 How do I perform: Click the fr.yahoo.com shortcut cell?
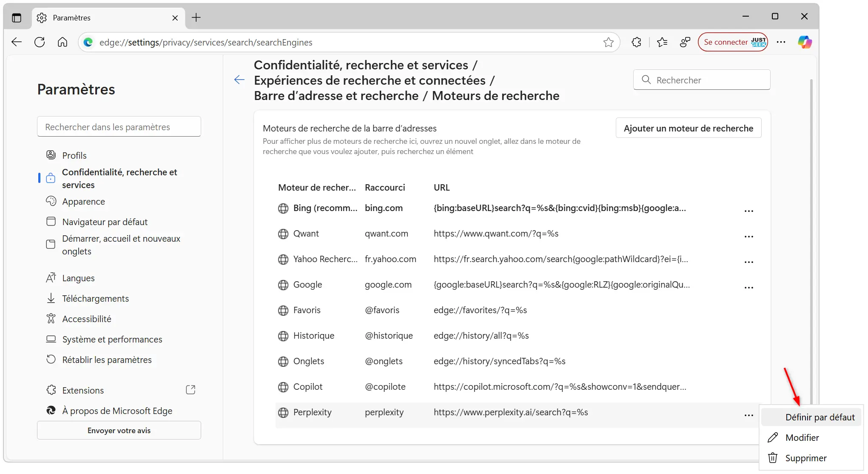point(390,259)
